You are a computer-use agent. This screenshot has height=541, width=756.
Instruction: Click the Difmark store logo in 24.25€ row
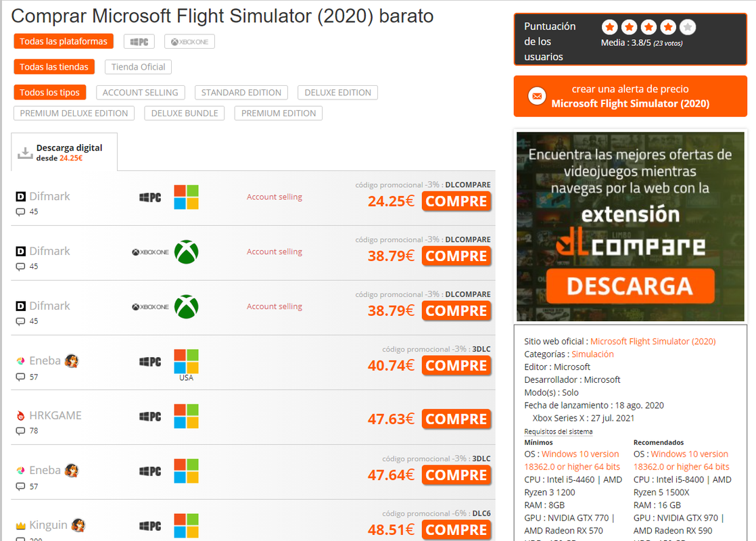click(x=21, y=196)
